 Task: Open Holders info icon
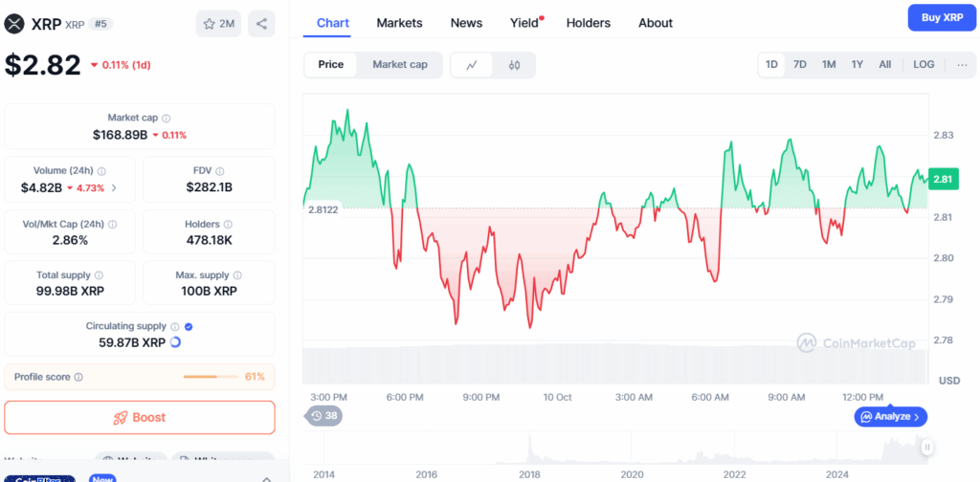[228, 224]
